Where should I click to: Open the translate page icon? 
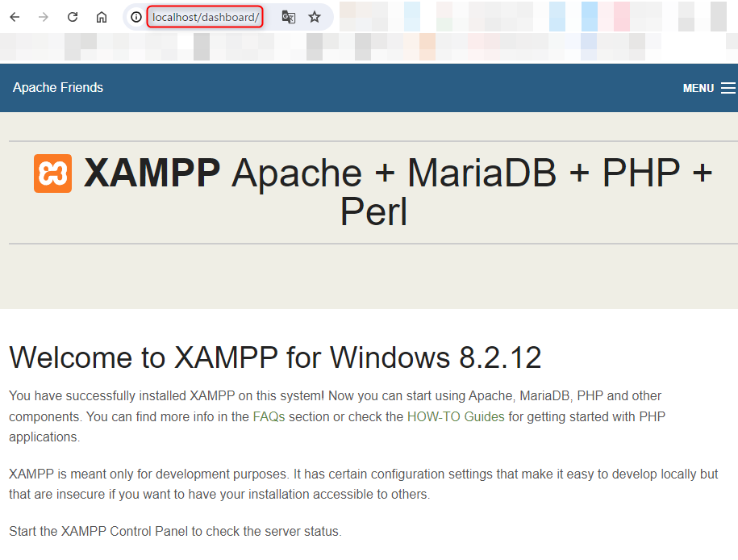pos(289,18)
